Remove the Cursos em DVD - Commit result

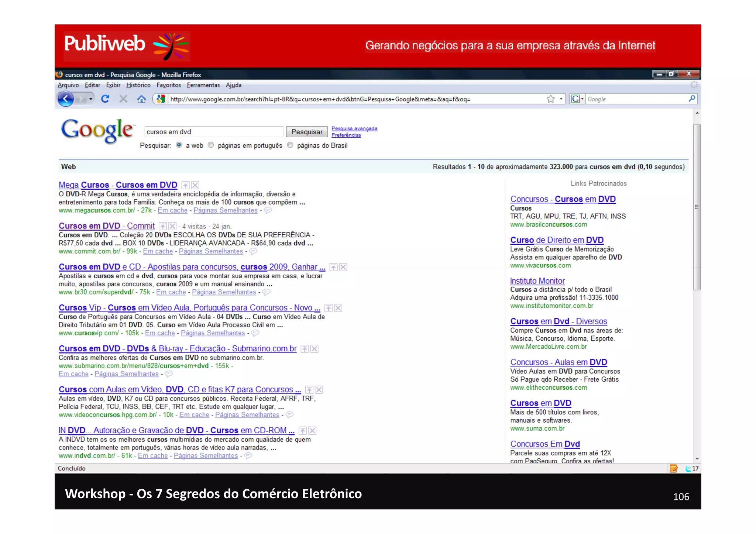click(172, 226)
